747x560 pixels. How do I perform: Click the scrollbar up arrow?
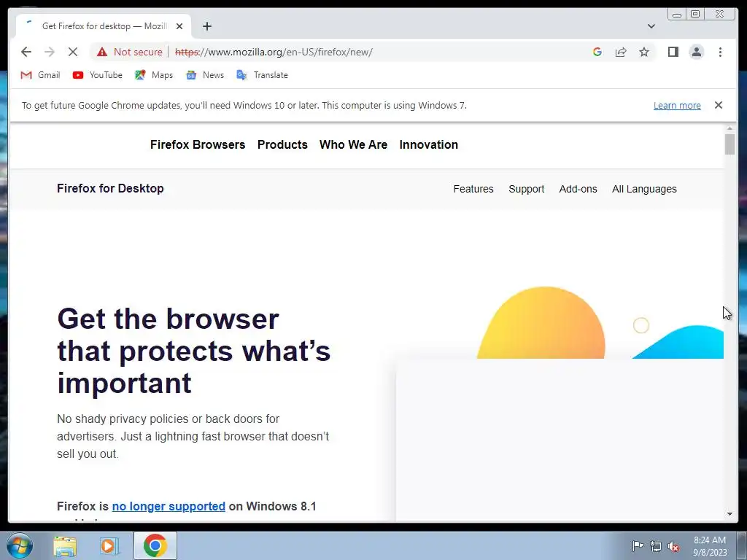(x=729, y=128)
